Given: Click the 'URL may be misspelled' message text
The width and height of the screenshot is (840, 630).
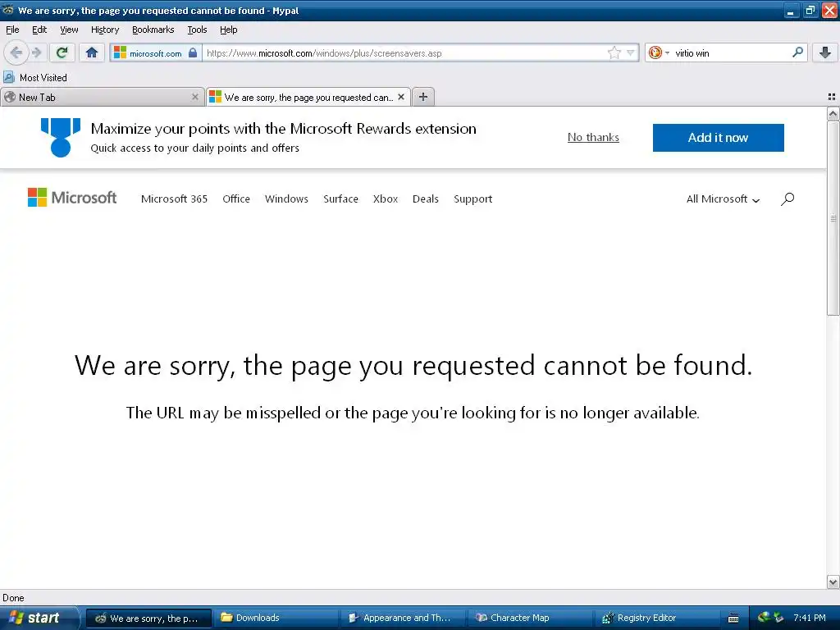Looking at the screenshot, I should click(413, 413).
